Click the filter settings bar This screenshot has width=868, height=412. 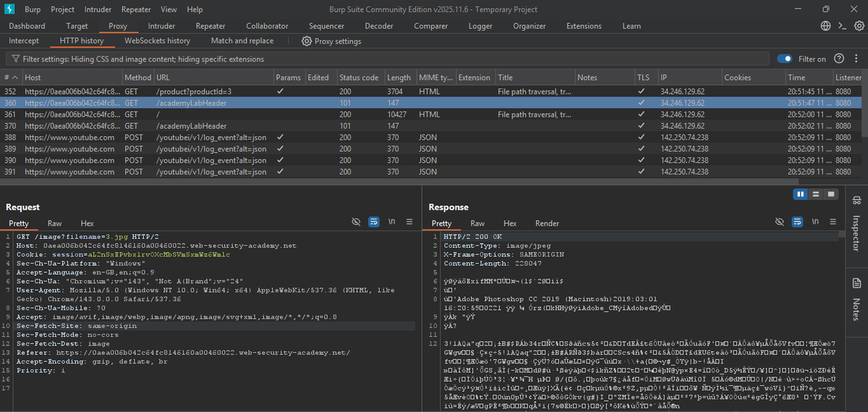pos(387,59)
